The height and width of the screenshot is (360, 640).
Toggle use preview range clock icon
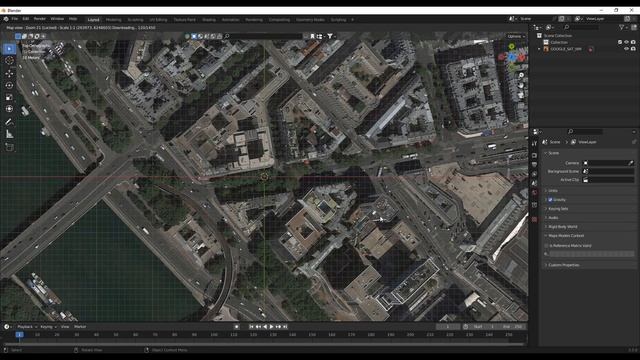[466, 327]
